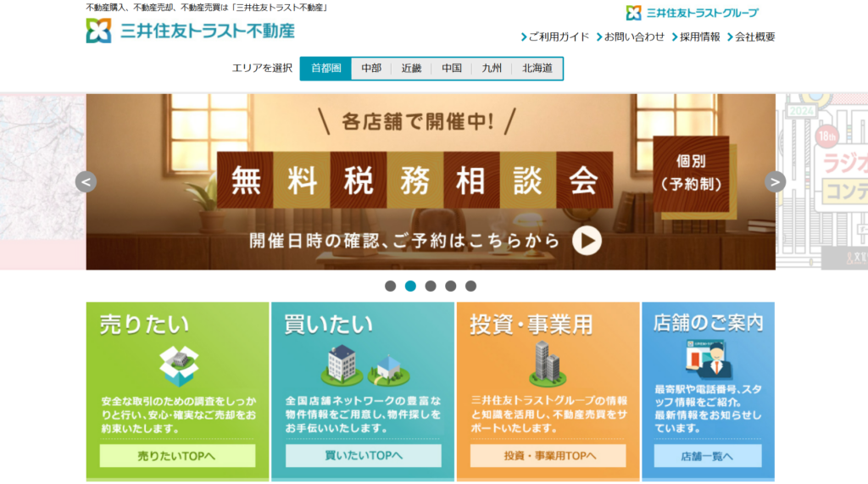Open the 三井住友トラストグループ logo link

(x=692, y=12)
